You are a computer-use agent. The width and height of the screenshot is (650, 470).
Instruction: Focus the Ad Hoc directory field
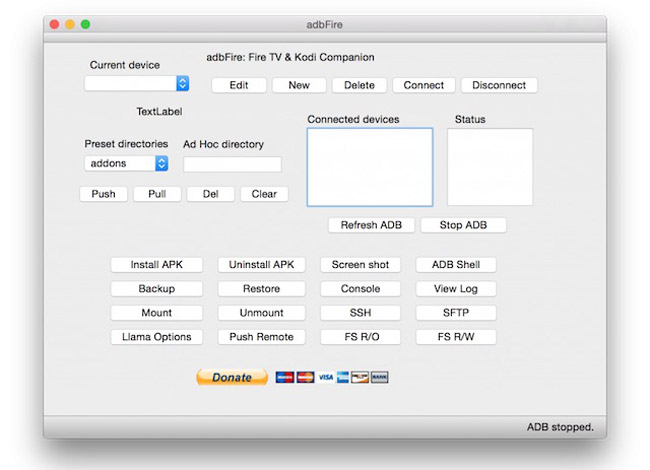click(232, 164)
